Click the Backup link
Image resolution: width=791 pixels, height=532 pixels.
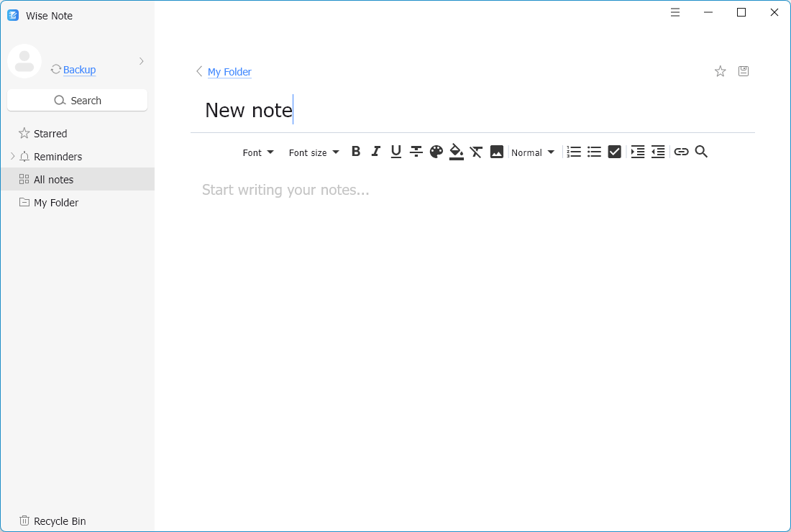[79, 70]
